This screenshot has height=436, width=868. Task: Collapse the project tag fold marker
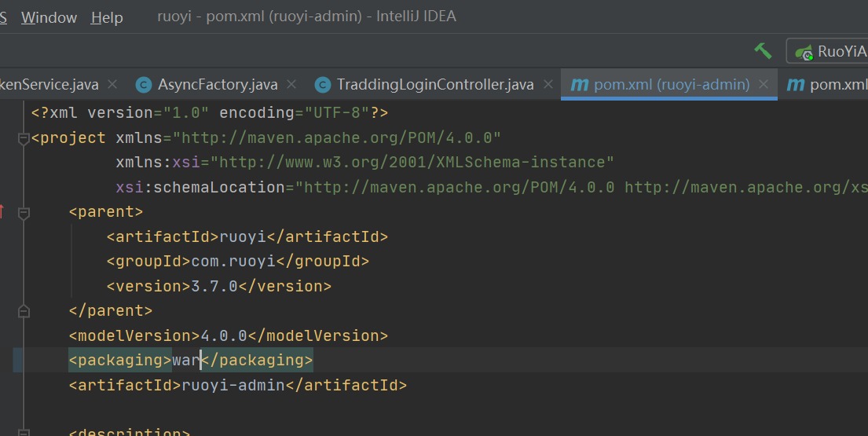pyautogui.click(x=24, y=138)
